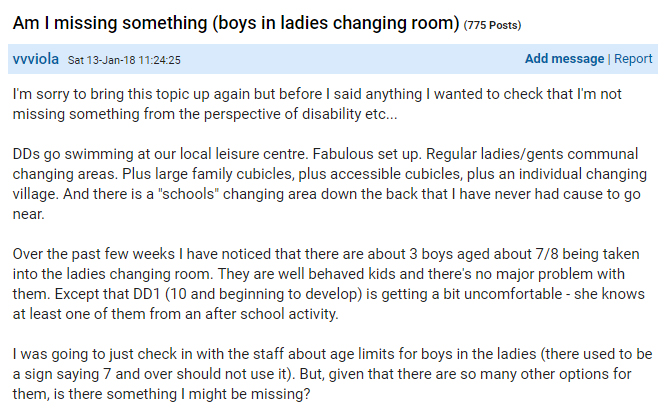Report this post using the Report link
Viewport: 668px width, 419px height.
(633, 59)
